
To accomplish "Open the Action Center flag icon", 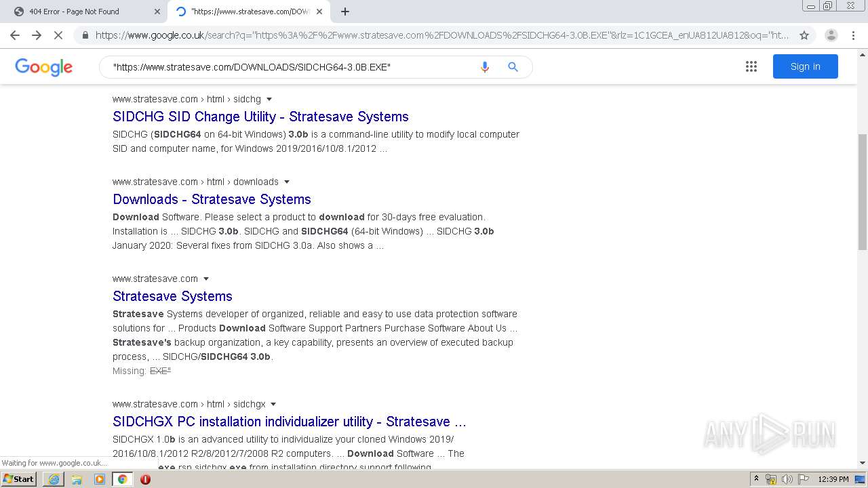I will click(803, 479).
